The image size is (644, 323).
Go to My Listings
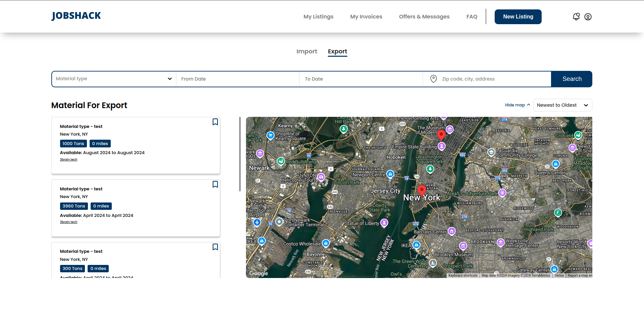tap(318, 16)
